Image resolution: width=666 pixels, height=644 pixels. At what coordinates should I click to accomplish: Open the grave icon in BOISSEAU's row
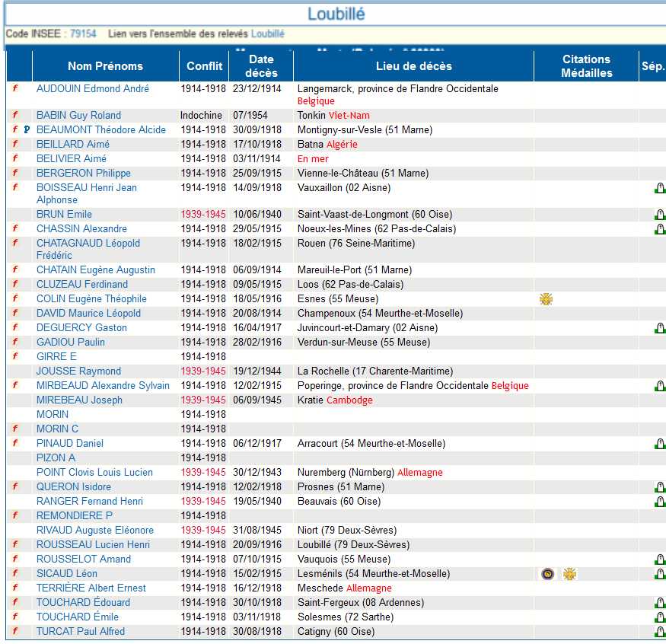(659, 189)
